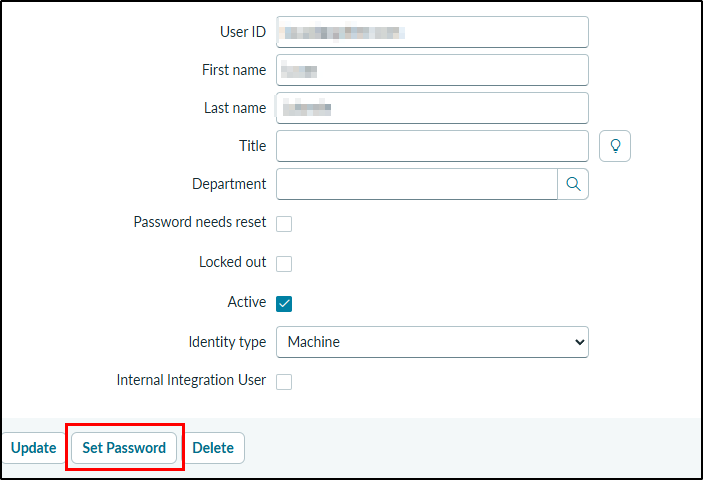Click the Identity type field label
The image size is (703, 480).
coord(227,342)
